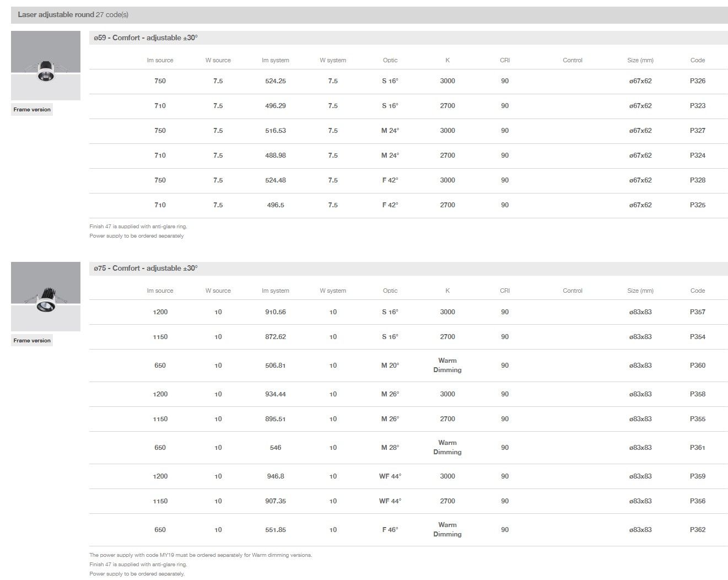
Task: Click product code P357
Action: tap(697, 312)
